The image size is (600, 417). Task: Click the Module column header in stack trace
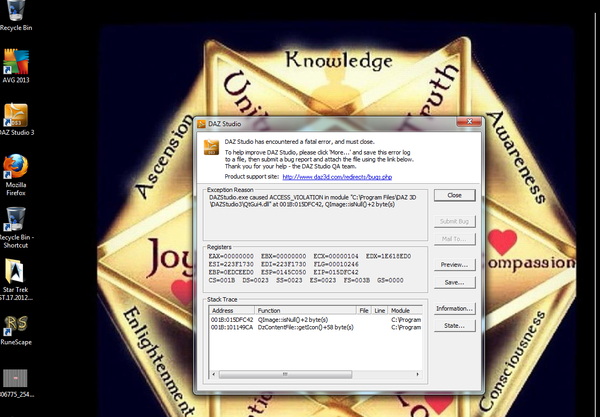(405, 311)
